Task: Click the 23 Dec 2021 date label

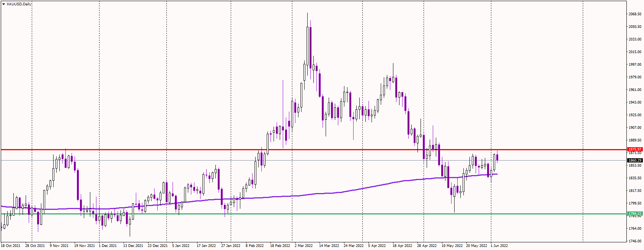Action: coord(158,246)
